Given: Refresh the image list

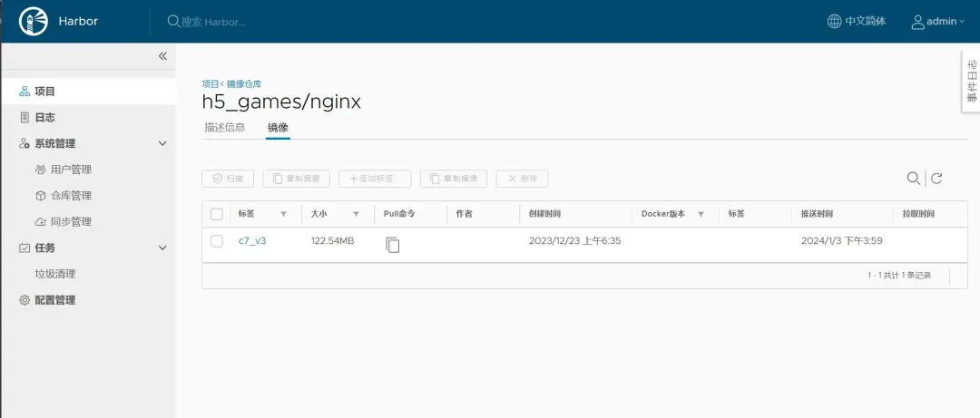Looking at the screenshot, I should (936, 179).
